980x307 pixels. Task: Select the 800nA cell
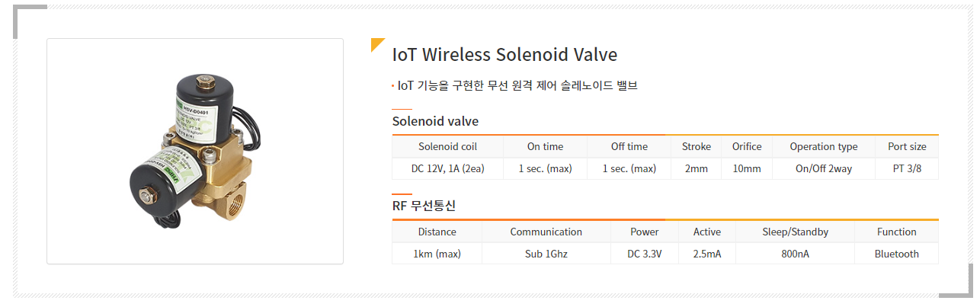(795, 254)
